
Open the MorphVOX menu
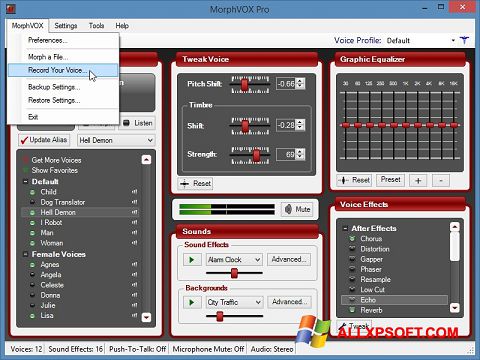[27, 26]
